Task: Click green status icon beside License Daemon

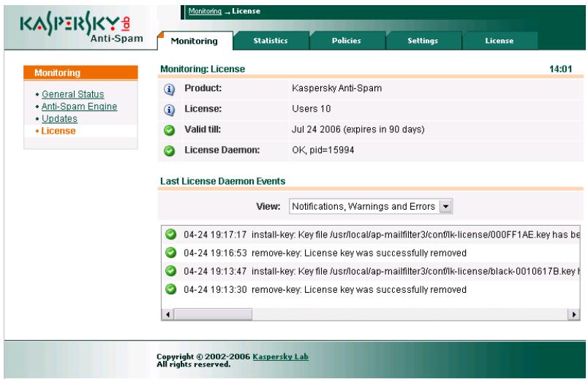Action: coord(170,151)
